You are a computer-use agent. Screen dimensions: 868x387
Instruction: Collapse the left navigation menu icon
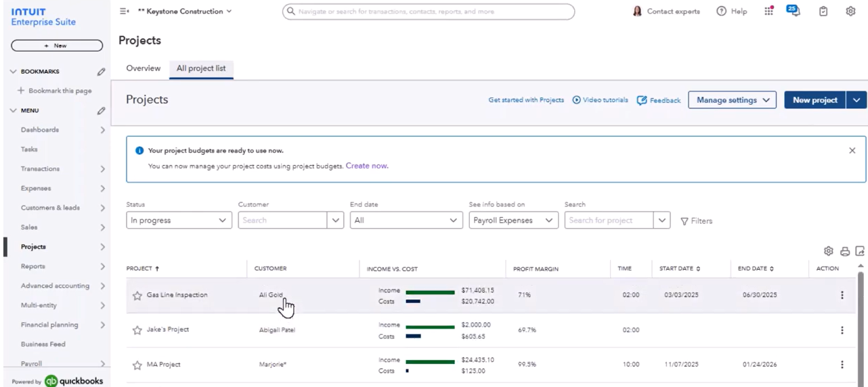[x=124, y=12]
